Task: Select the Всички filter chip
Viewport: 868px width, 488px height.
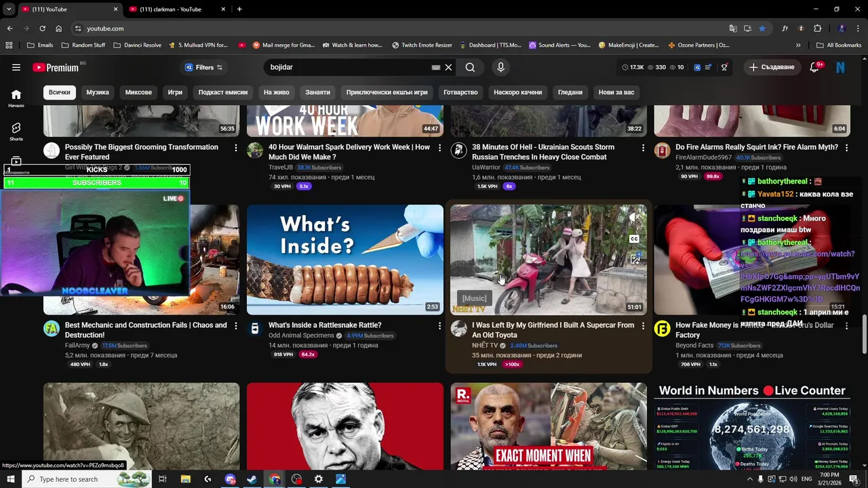Action: pyautogui.click(x=59, y=92)
